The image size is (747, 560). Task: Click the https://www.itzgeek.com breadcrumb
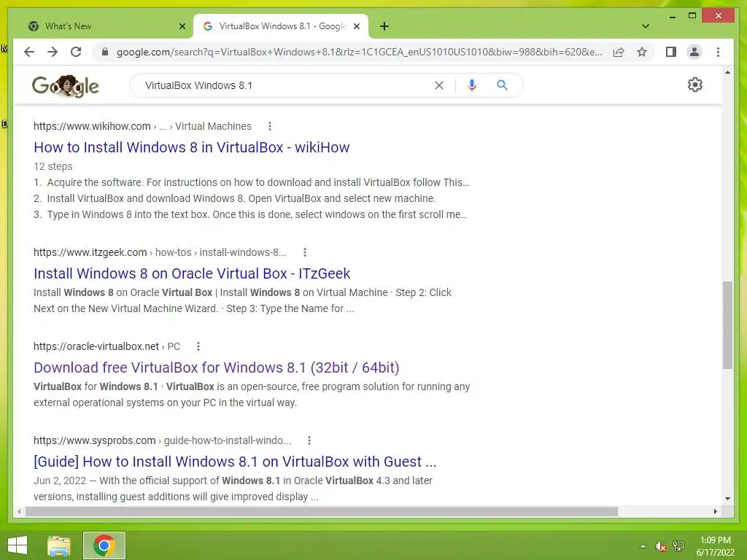[x=90, y=252]
